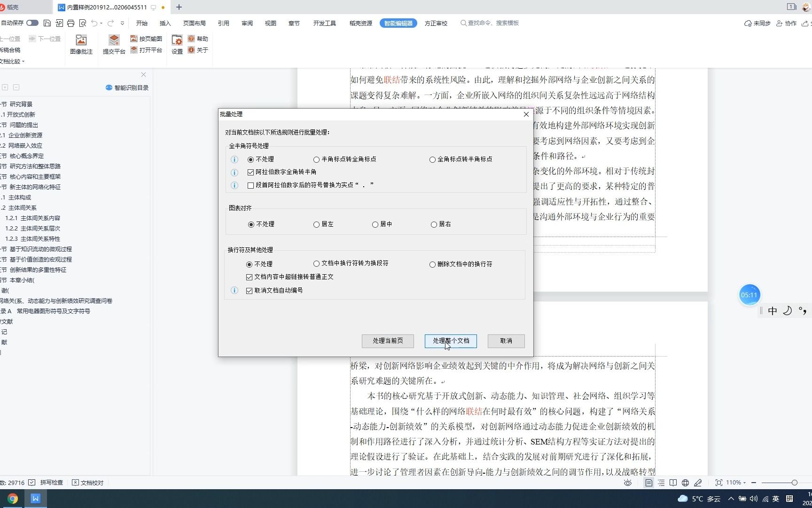Switch to web layout globe icon

click(685, 483)
